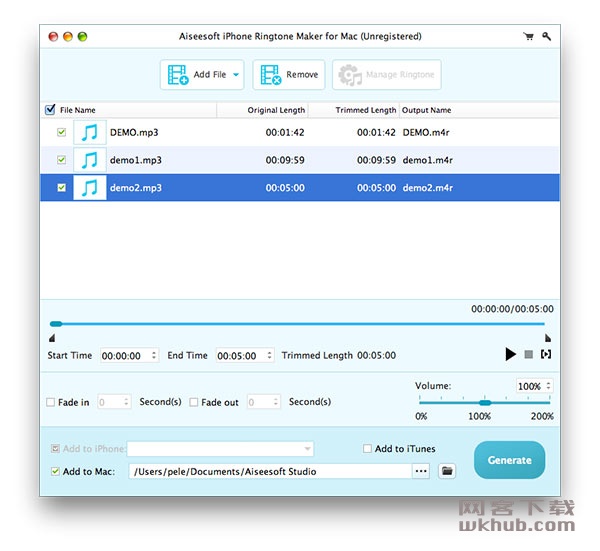Viewport: 600px width, 551px height.
Task: Click the play trimmed segment icon
Action: 546,354
